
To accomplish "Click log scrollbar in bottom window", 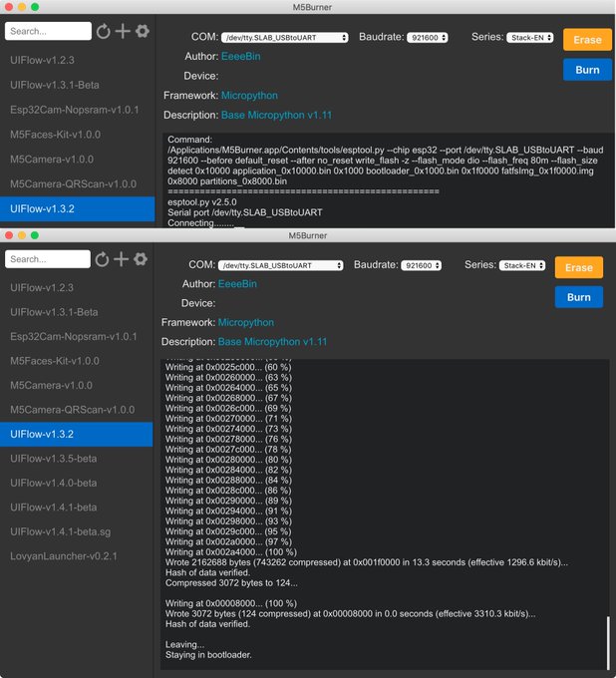I will coord(608,642).
